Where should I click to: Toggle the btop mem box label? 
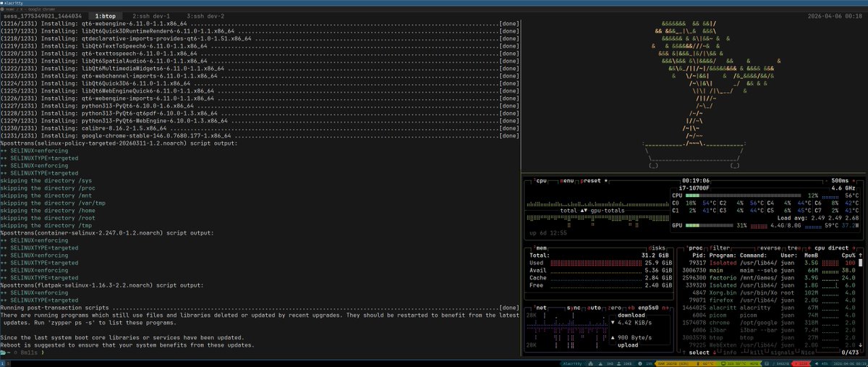click(540, 248)
